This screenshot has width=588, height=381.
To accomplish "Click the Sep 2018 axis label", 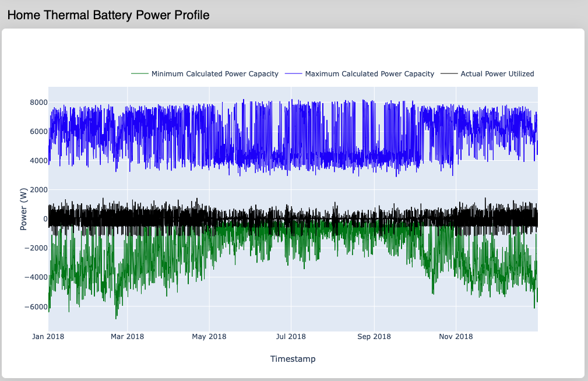I will tap(374, 336).
